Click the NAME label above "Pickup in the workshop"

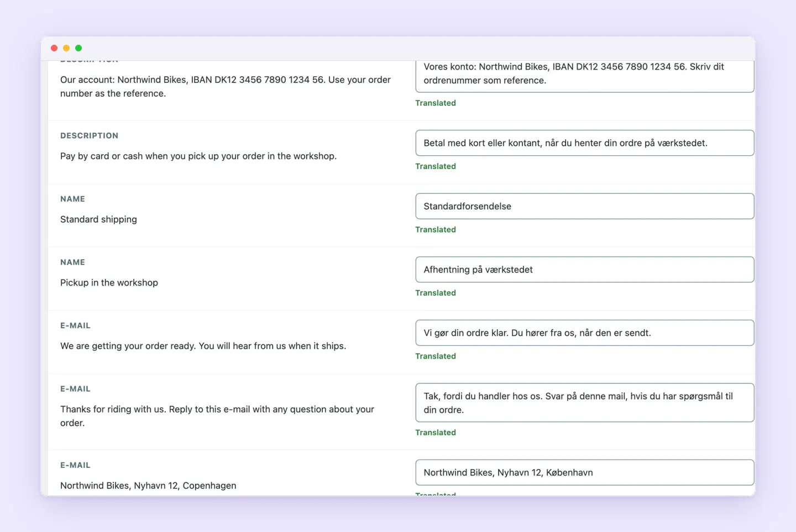pyautogui.click(x=72, y=262)
